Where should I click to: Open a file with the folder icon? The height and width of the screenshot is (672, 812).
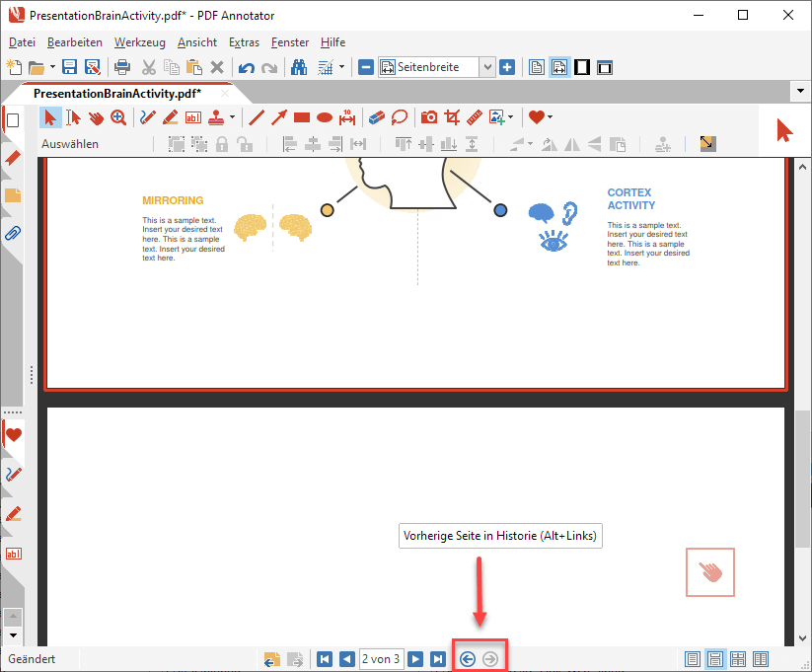click(36, 67)
